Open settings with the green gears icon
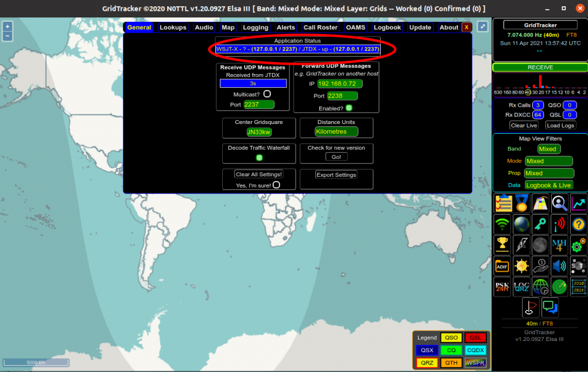 pos(578,245)
